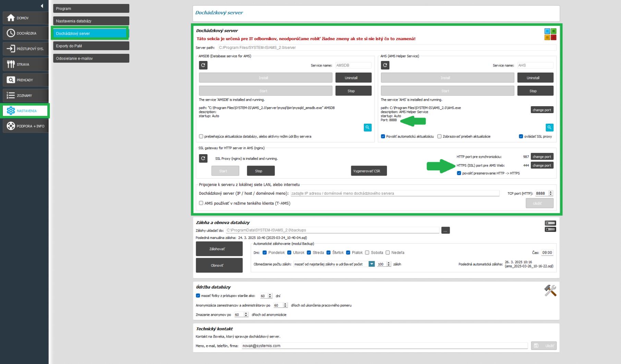621x364 pixels.
Task: Open the Strava cutlery icon section
Action: click(11, 64)
